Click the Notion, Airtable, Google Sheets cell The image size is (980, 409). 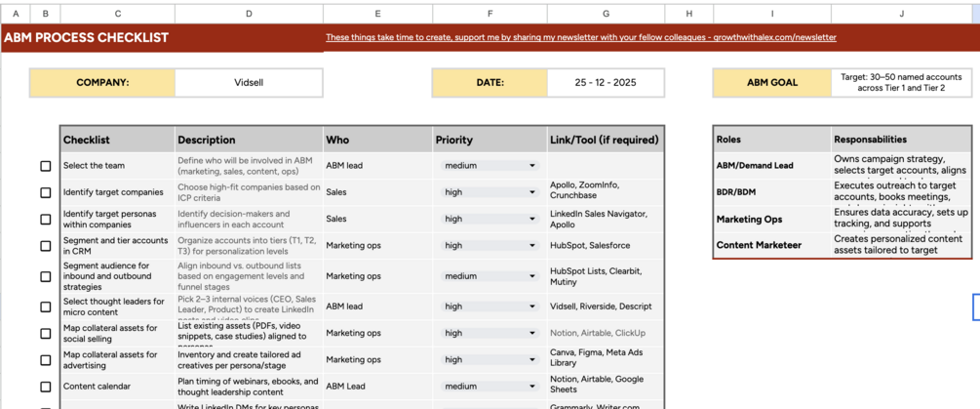point(606,387)
